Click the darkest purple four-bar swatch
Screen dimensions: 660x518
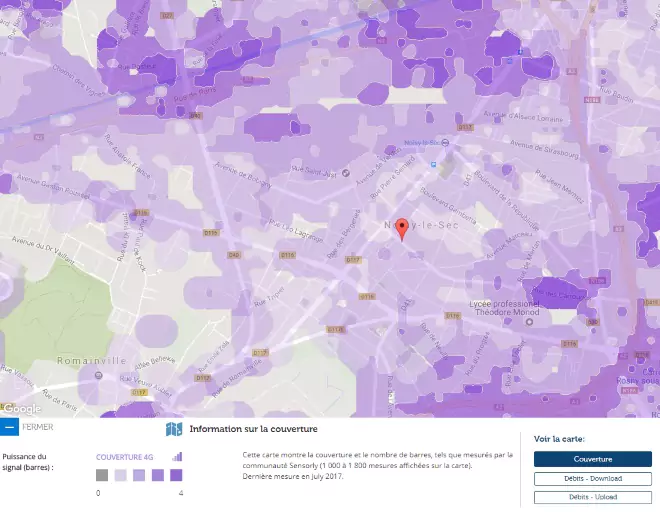click(x=176, y=475)
